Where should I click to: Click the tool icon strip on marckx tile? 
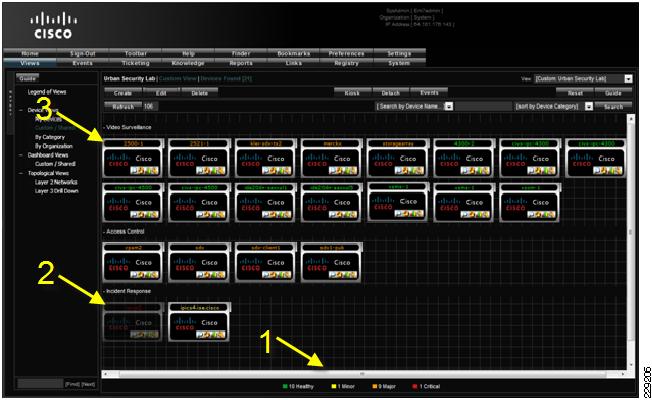point(343,170)
